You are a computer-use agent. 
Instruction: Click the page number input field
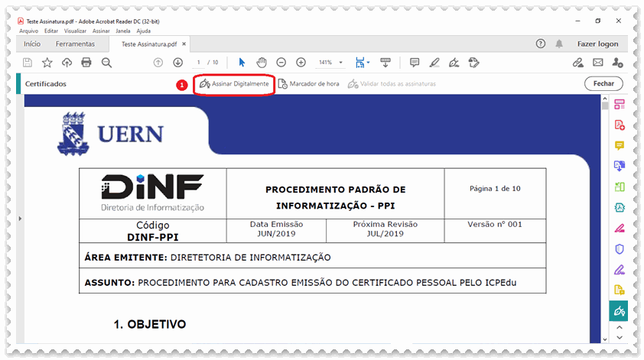coord(198,63)
